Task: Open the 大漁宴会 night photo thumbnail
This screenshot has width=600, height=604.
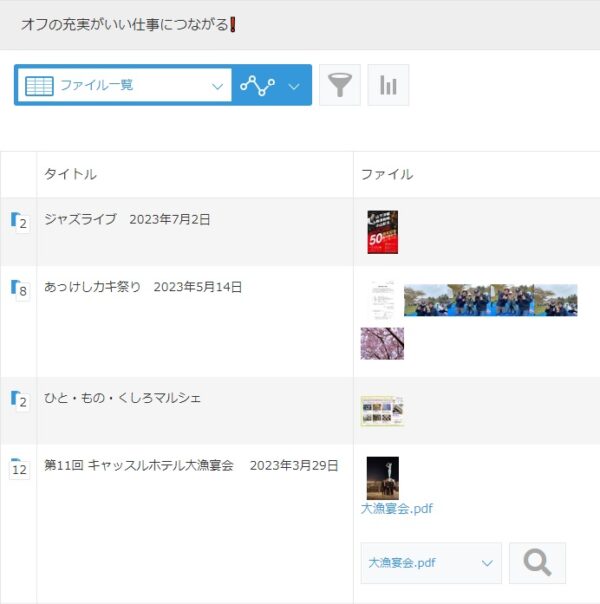Action: pyautogui.click(x=382, y=478)
